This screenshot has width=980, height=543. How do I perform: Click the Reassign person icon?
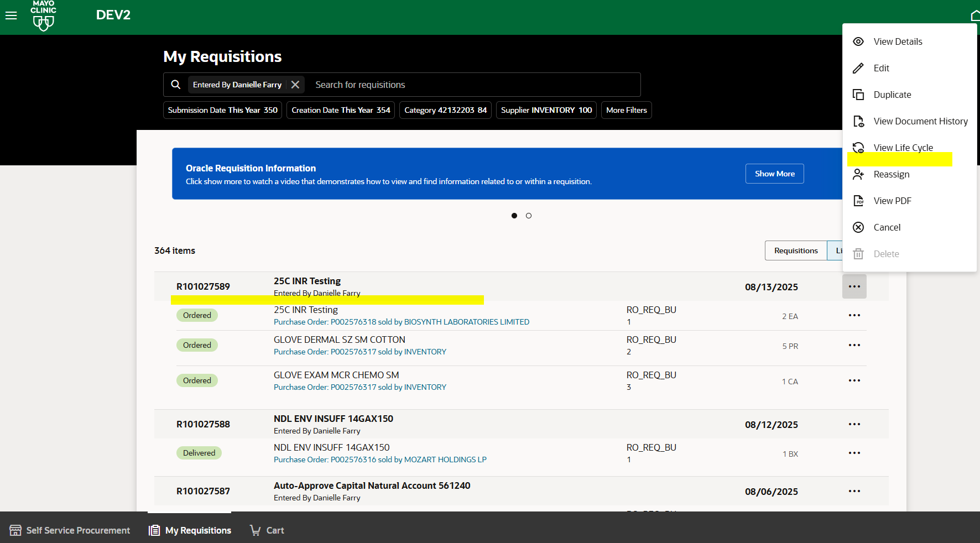[x=858, y=174]
